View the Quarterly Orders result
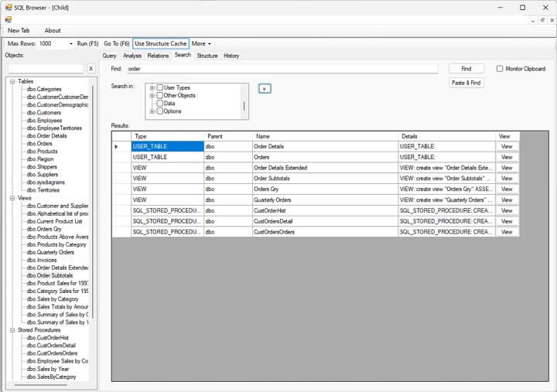This screenshot has width=557, height=392. click(507, 200)
